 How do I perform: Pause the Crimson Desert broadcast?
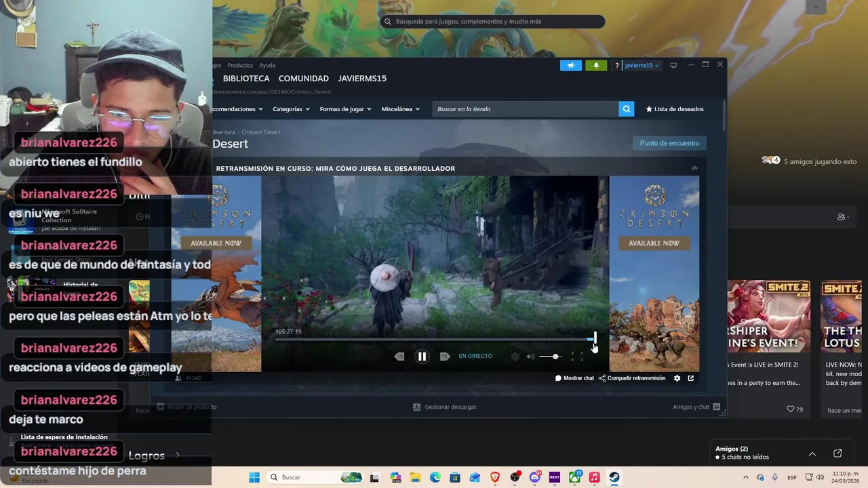pyautogui.click(x=422, y=357)
